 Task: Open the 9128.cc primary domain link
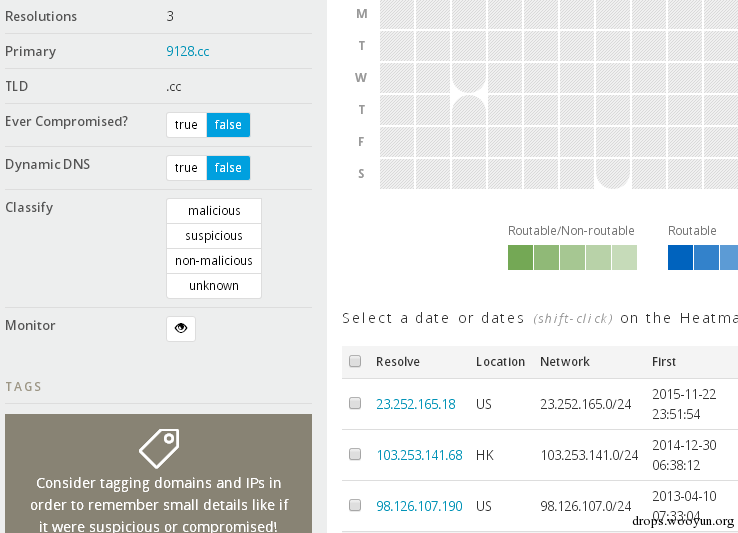pos(188,52)
